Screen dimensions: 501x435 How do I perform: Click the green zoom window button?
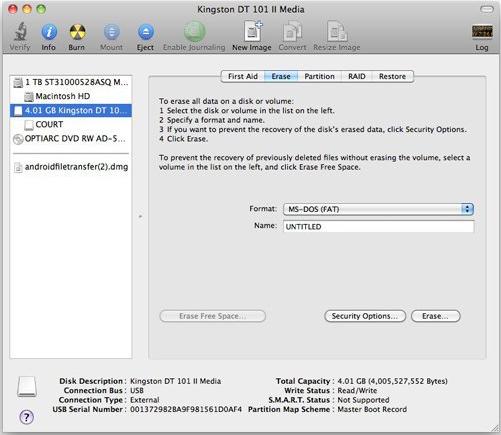tap(41, 9)
